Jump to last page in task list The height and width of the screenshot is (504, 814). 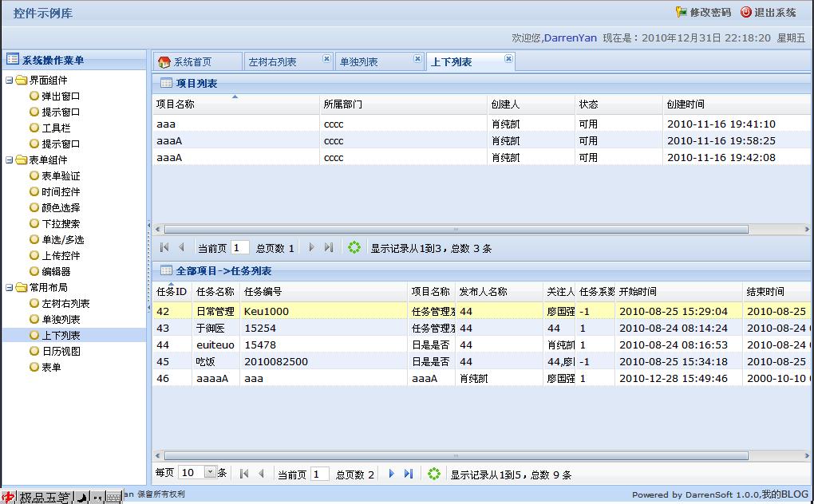pos(409,474)
